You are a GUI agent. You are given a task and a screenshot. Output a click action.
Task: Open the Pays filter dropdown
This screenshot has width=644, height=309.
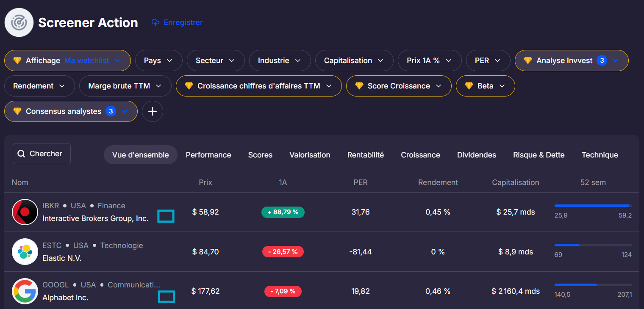point(158,61)
